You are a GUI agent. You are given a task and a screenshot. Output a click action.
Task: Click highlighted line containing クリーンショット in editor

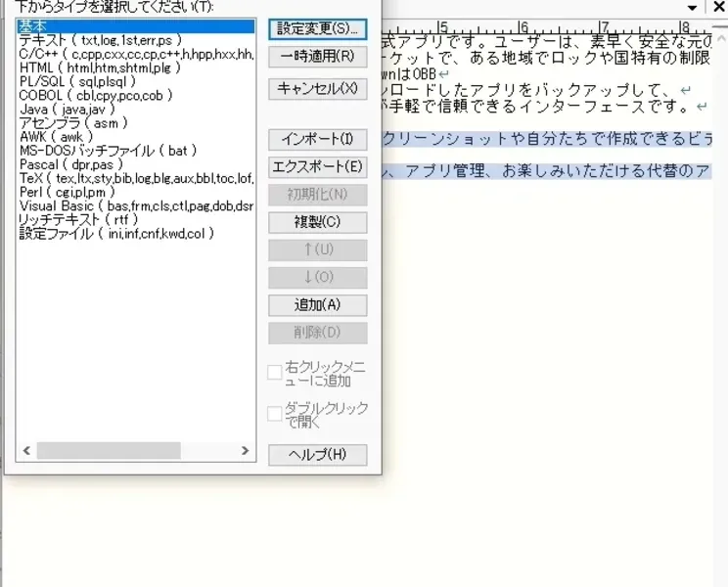click(547, 139)
